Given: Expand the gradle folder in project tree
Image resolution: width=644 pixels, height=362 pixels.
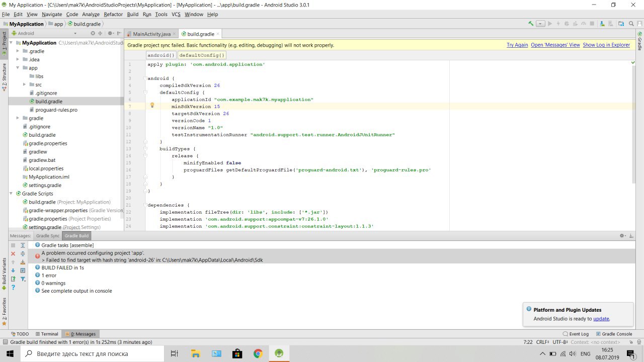Looking at the screenshot, I should pyautogui.click(x=18, y=118).
